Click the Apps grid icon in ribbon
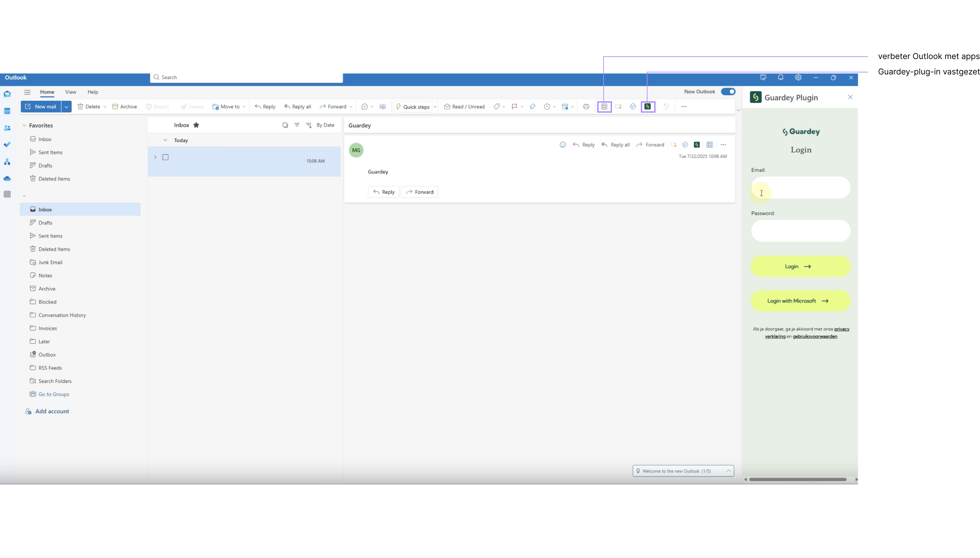 604,107
